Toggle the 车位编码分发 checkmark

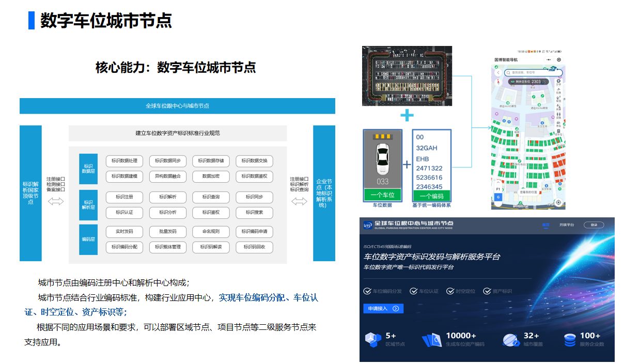coord(367,291)
